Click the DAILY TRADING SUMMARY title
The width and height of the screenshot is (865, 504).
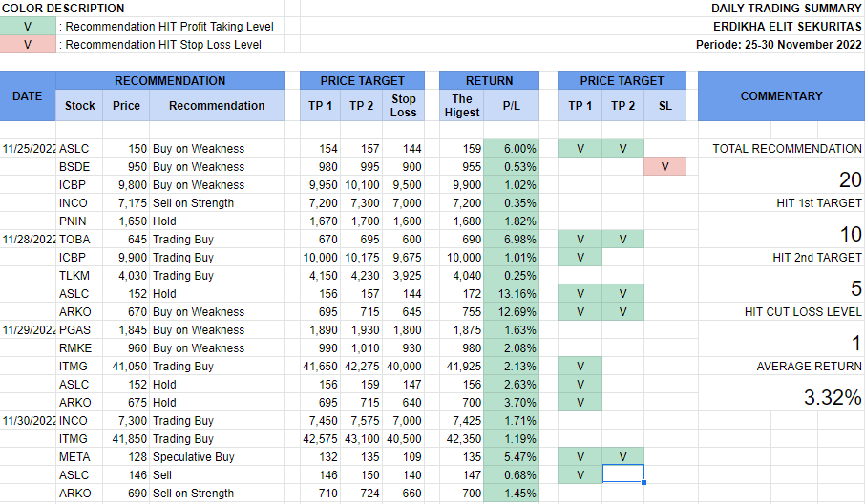click(x=786, y=9)
